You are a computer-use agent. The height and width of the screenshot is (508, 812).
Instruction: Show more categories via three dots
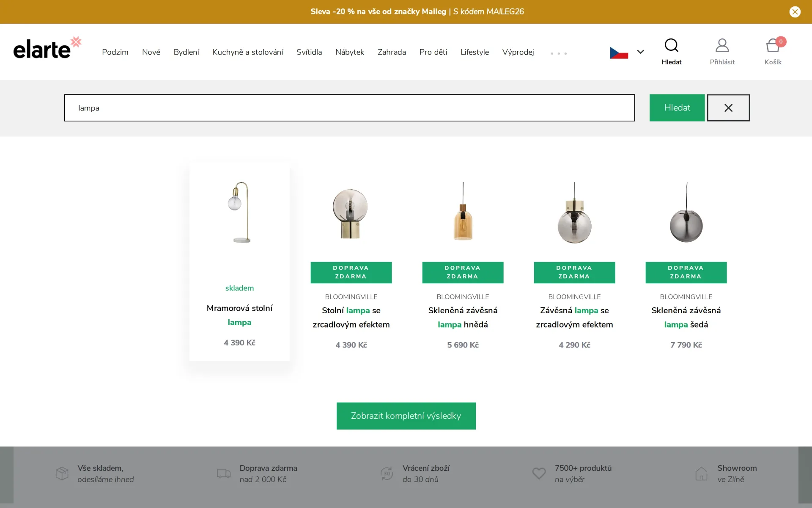coord(559,53)
